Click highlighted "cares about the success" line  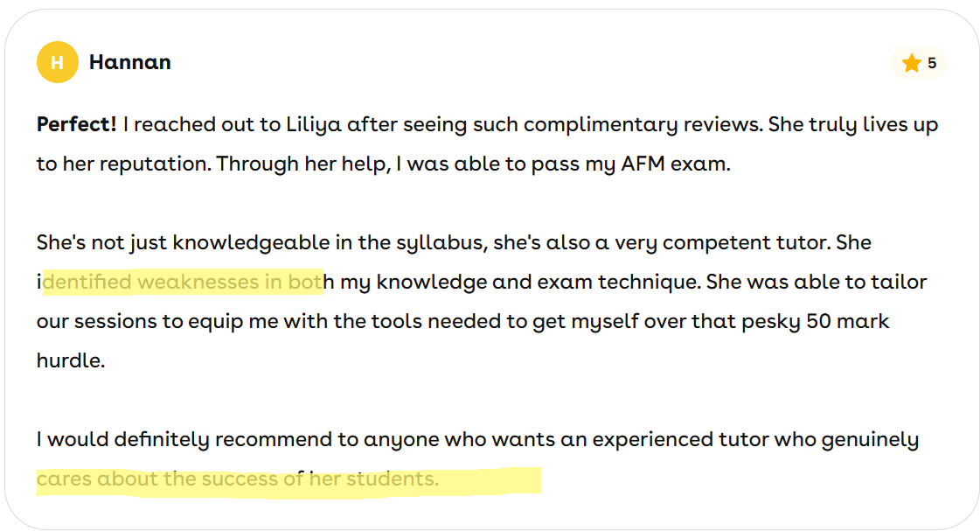point(236,479)
